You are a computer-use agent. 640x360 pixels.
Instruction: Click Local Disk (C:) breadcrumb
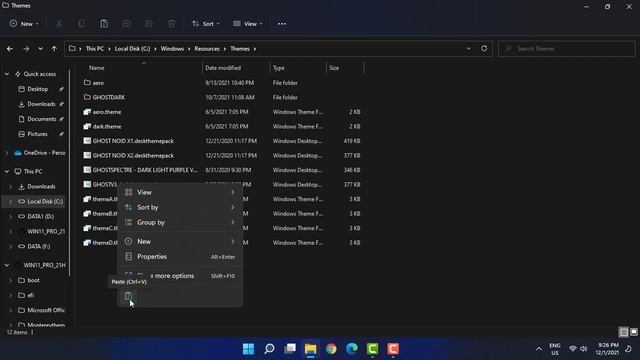pos(132,49)
